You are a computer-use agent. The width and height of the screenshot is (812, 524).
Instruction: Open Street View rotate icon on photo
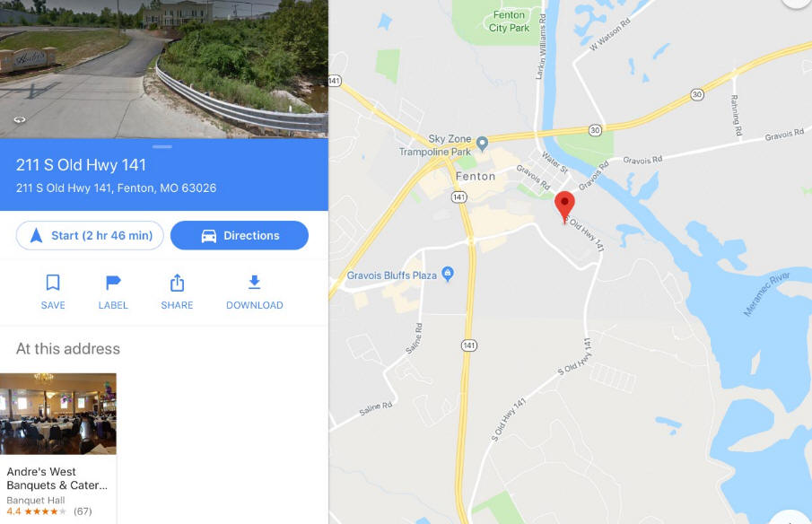(19, 119)
